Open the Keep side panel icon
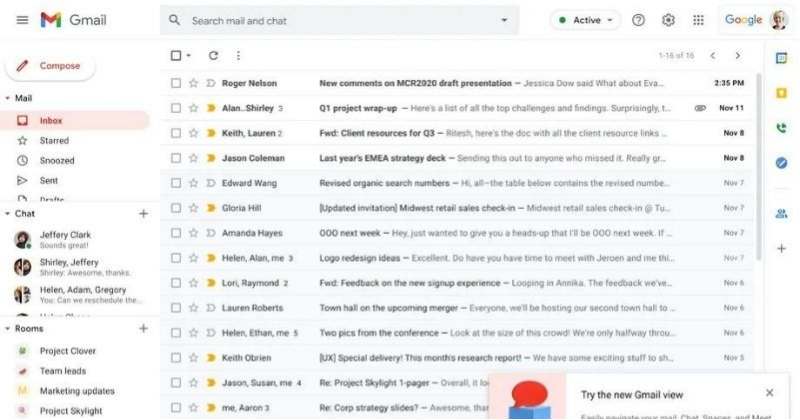 [x=782, y=93]
